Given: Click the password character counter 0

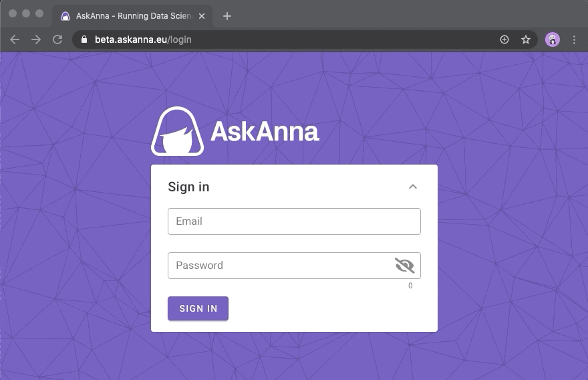Looking at the screenshot, I should click(411, 286).
